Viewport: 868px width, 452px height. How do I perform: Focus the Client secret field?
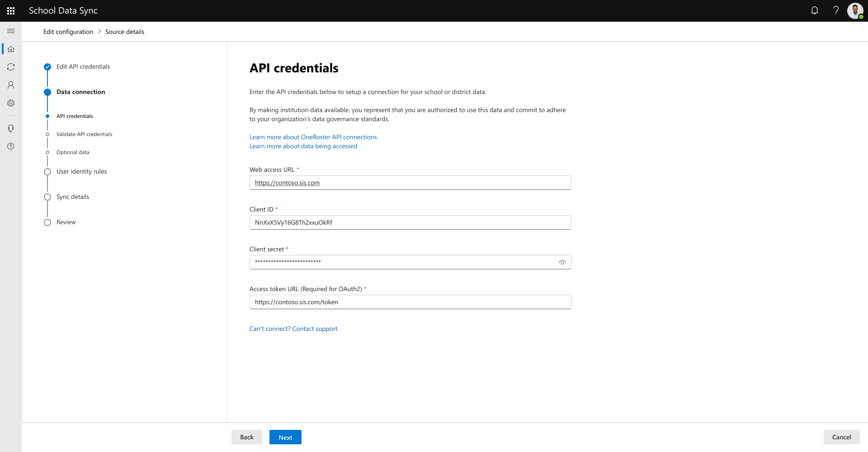tap(410, 262)
